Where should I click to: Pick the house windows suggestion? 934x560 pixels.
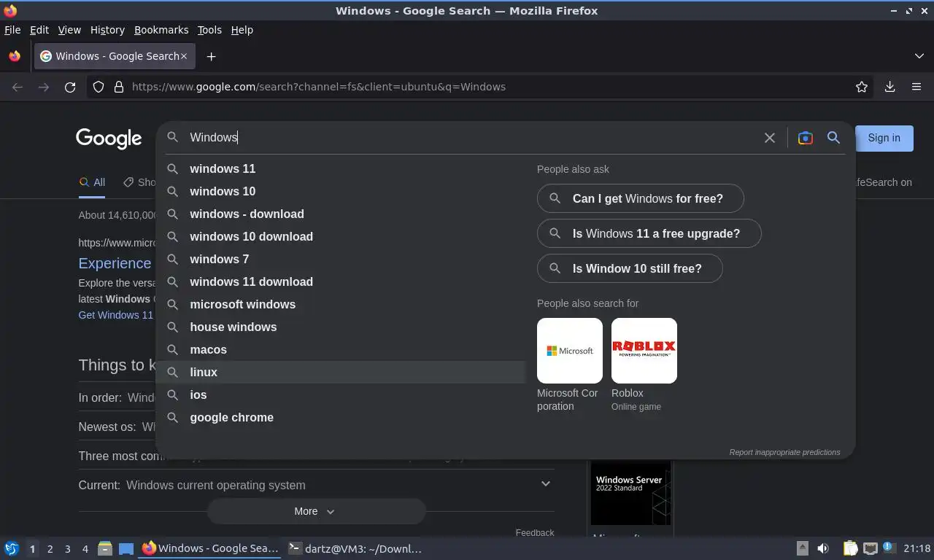tap(341, 327)
